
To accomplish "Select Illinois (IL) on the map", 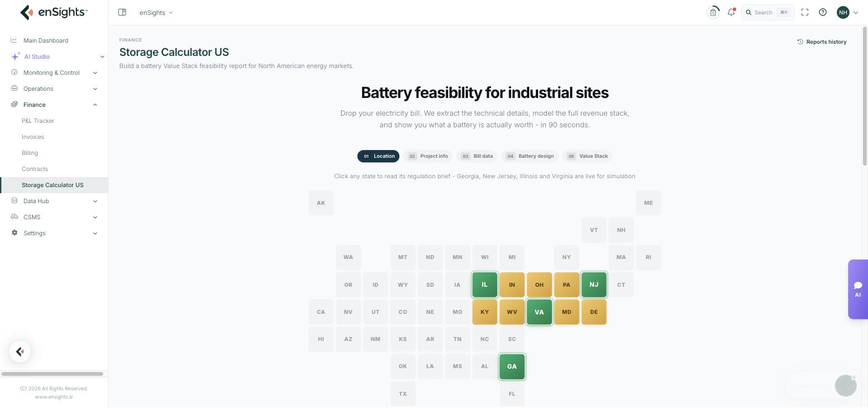I will (x=484, y=285).
